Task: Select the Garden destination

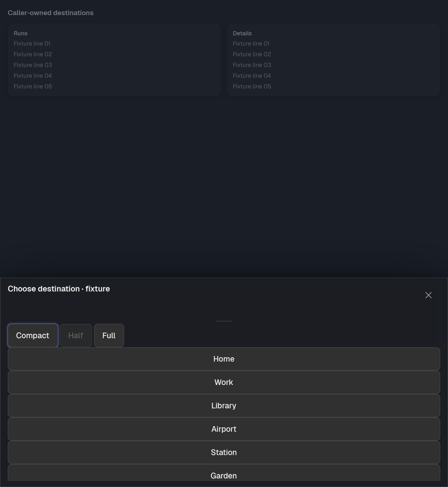Action: pos(224,473)
